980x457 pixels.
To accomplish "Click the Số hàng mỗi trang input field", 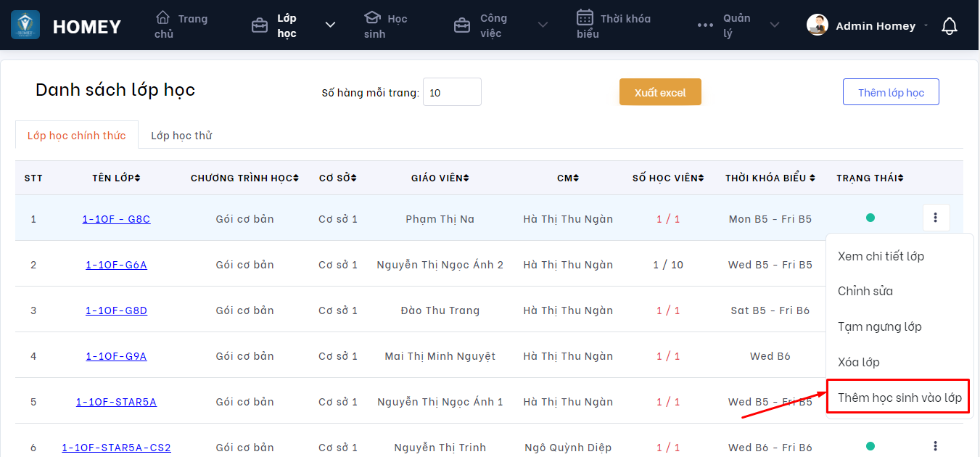I will (452, 92).
